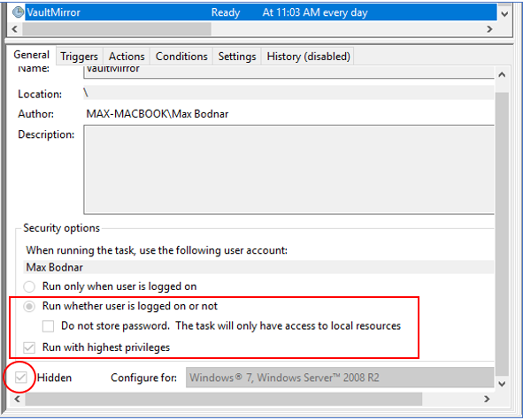The image size is (523, 420).
Task: Click details pane horizontal scroll right arrow
Action: coord(487,399)
